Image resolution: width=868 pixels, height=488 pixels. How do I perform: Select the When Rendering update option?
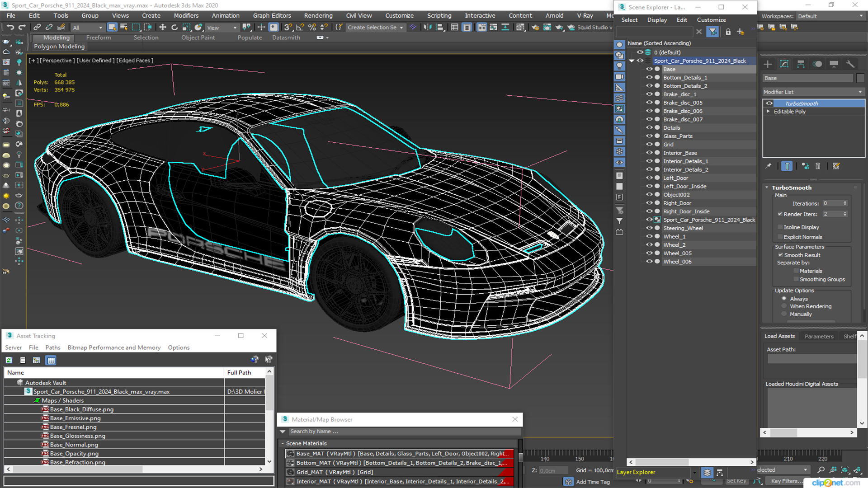coord(784,306)
